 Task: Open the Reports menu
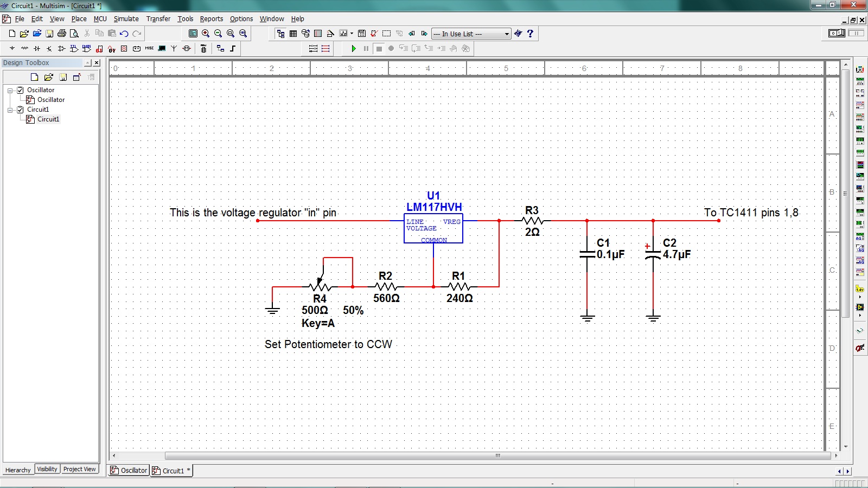[x=211, y=18]
